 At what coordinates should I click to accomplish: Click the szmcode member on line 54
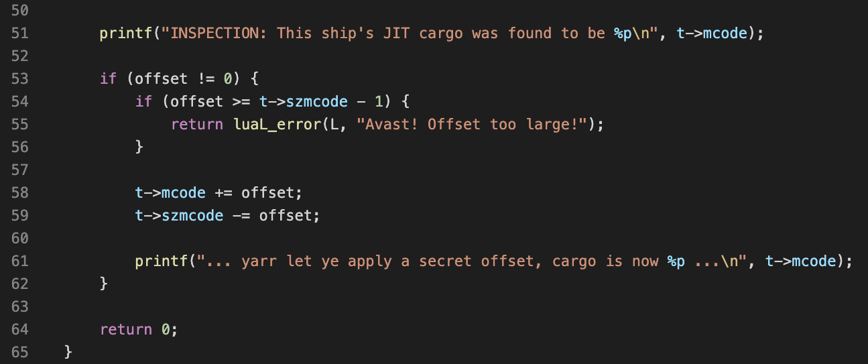coord(317,101)
